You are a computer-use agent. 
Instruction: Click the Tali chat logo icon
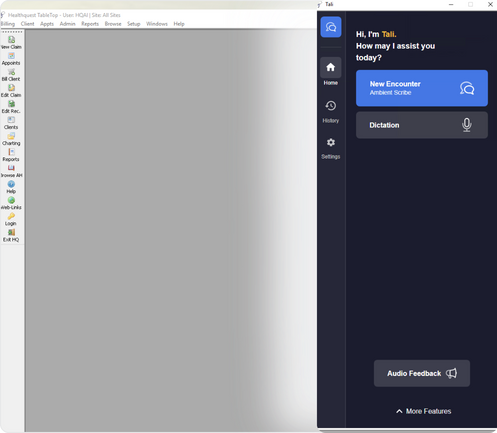click(x=331, y=27)
